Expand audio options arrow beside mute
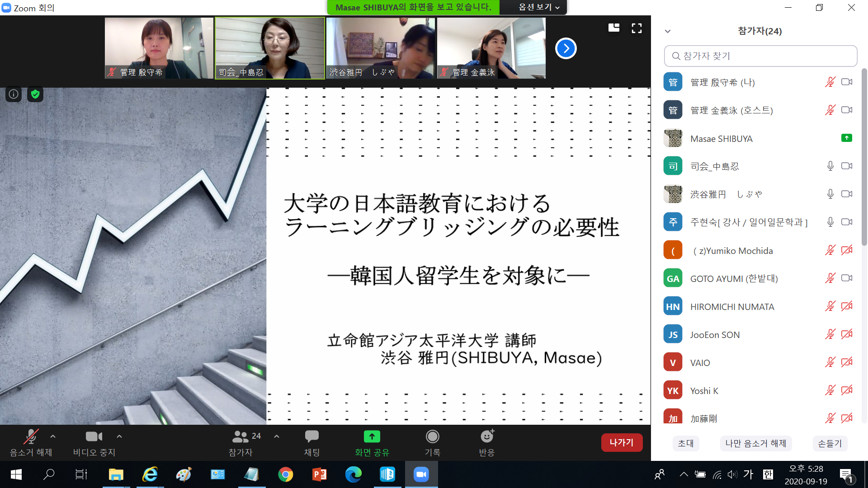 53,436
